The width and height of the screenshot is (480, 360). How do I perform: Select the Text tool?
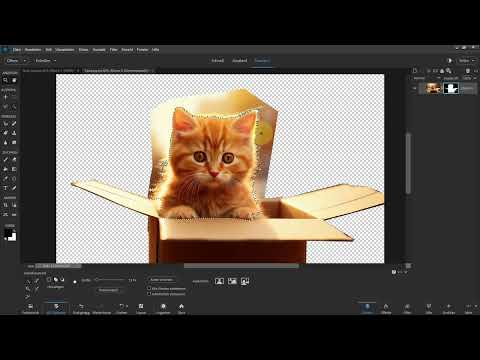(x=6, y=188)
